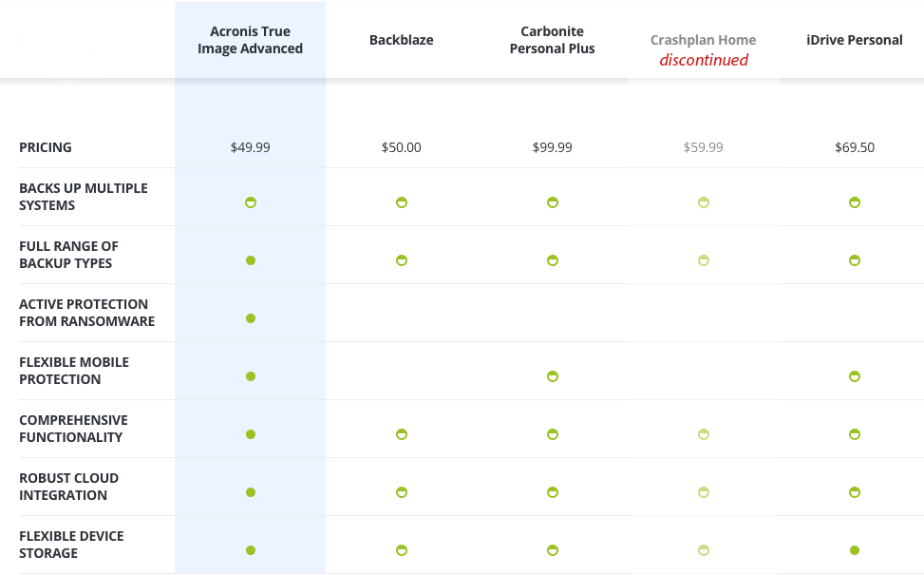Select the Backblaze column header
The width and height of the screenshot is (924, 575).
pos(402,40)
